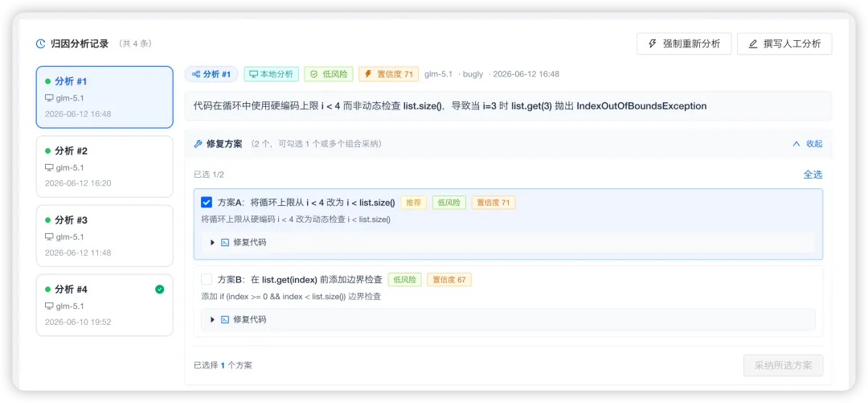Expand 修复代码 triangle under 方案B
Image resolution: width=868 pixels, height=403 pixels.
(212, 319)
